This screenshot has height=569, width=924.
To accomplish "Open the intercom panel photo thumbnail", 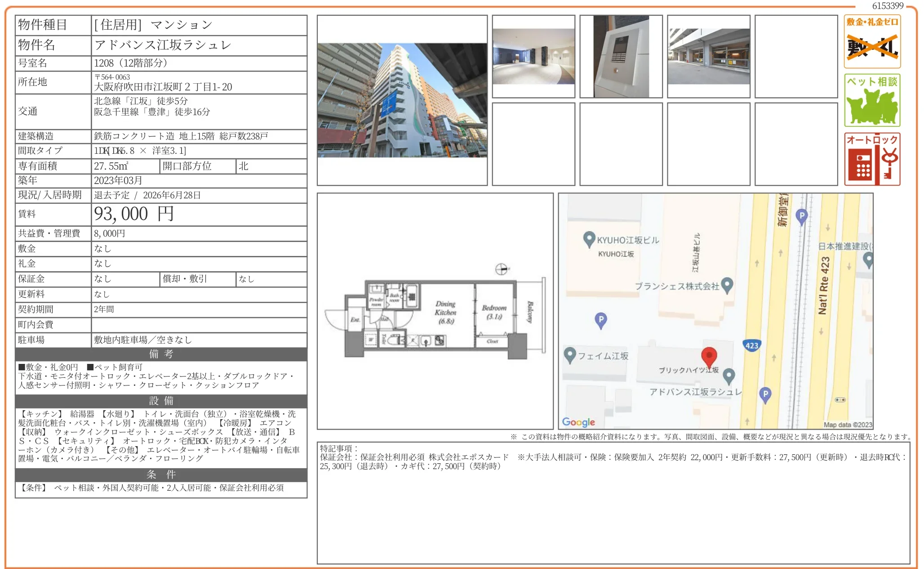I will pyautogui.click(x=621, y=57).
